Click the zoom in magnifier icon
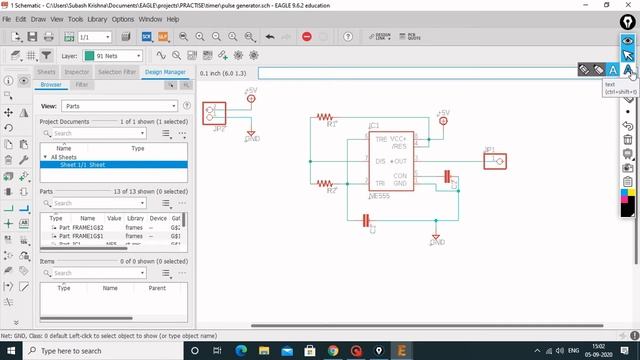The width and height of the screenshot is (640, 360). click(200, 37)
